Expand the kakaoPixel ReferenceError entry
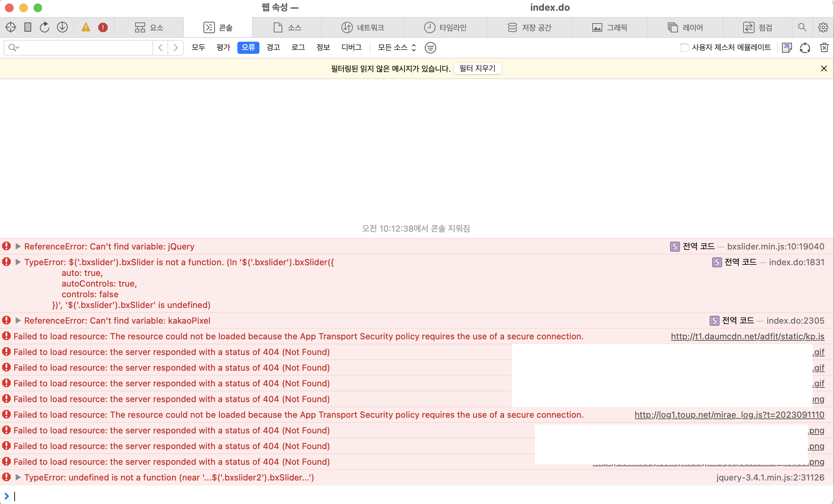Viewport: 834px width, 504px height. (x=18, y=321)
